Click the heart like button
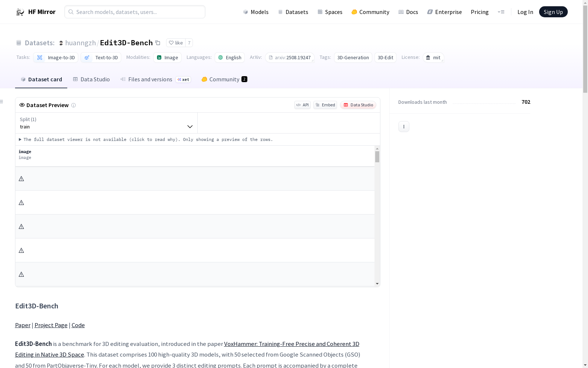Image resolution: width=588 pixels, height=368 pixels. 176,43
